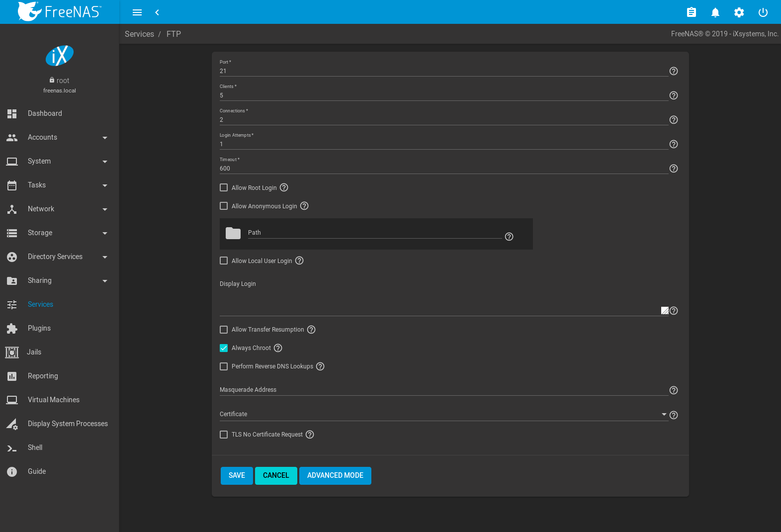Enable the Allow Anonymous Login checkbox
Viewport: 781px width, 532px height.
224,206
